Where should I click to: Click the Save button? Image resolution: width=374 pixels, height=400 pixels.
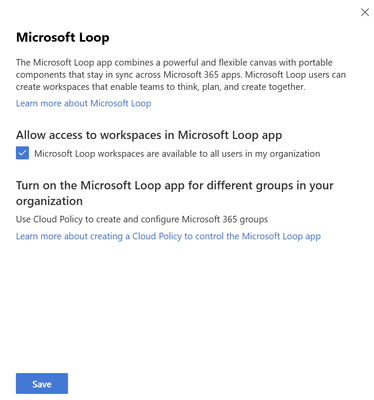pos(42,384)
